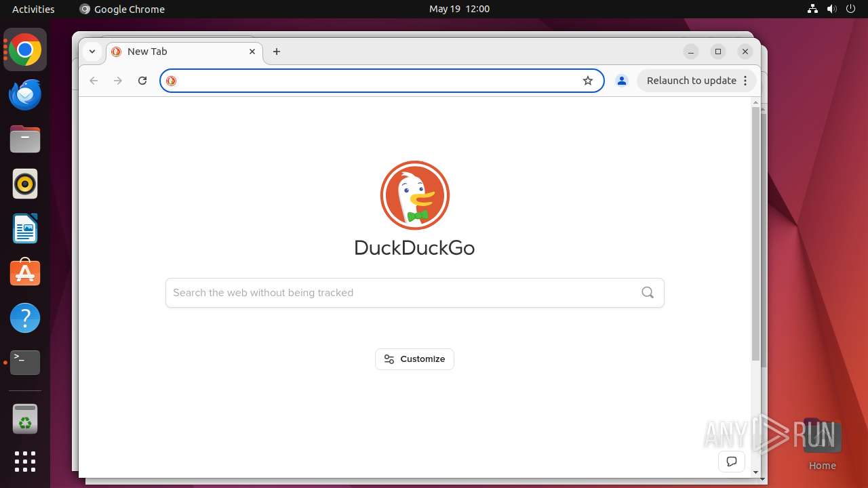Image resolution: width=868 pixels, height=488 pixels.
Task: Launch Thunderbird mail from the dock
Action: click(x=25, y=95)
